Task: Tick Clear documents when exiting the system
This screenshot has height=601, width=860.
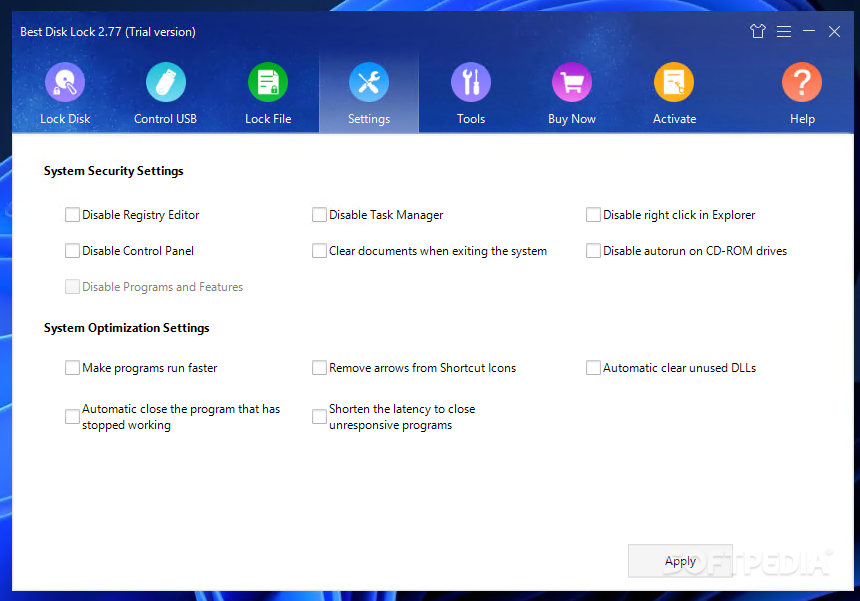Action: [x=319, y=251]
